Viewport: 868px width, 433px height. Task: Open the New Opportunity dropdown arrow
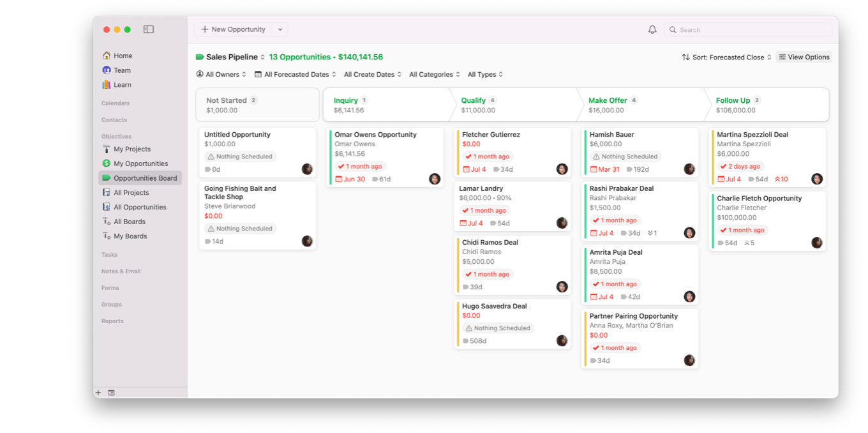(280, 29)
